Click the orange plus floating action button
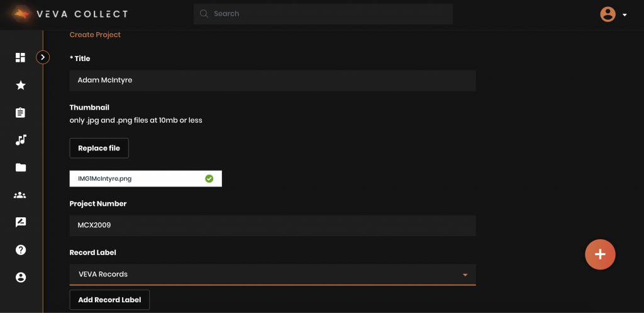Screen dimensions: 644x313 click(x=600, y=254)
